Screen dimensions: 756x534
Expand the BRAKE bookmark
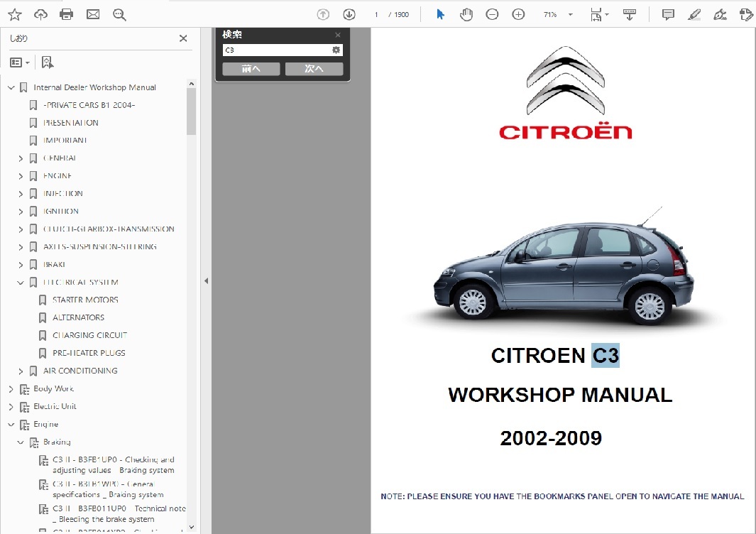click(21, 264)
